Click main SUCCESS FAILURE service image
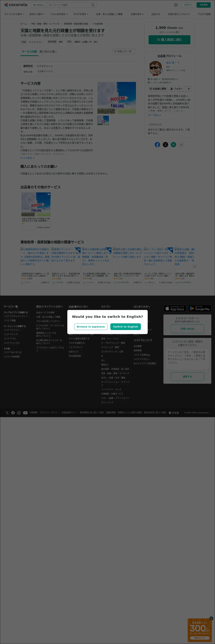Screen dimensions: 215x644 (117, 98)
